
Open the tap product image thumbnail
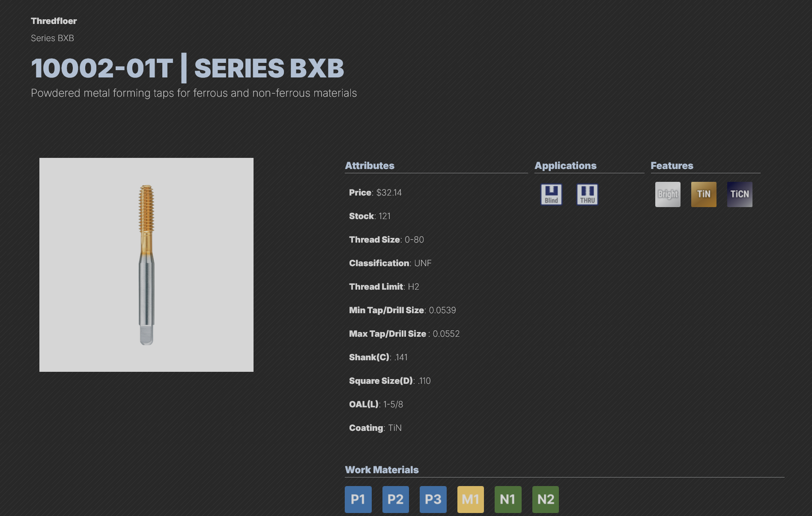[146, 265]
